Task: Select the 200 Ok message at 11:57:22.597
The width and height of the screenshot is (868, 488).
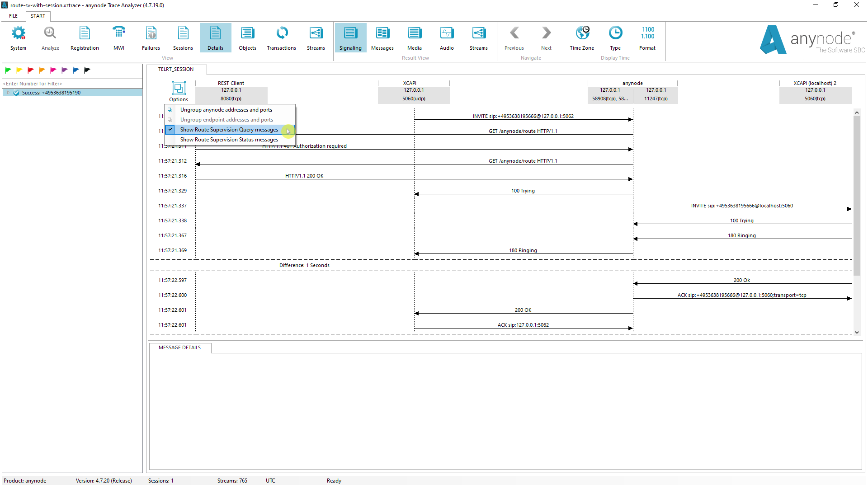Action: click(742, 280)
